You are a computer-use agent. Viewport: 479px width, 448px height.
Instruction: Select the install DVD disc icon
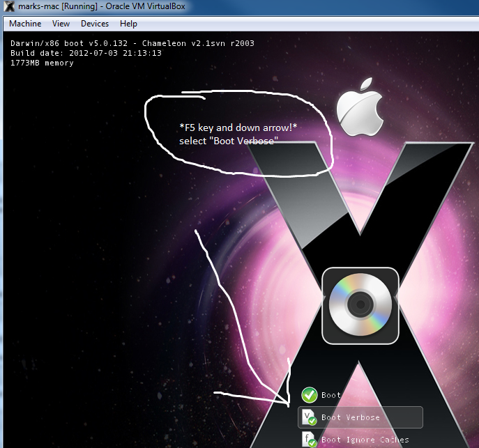point(360,305)
